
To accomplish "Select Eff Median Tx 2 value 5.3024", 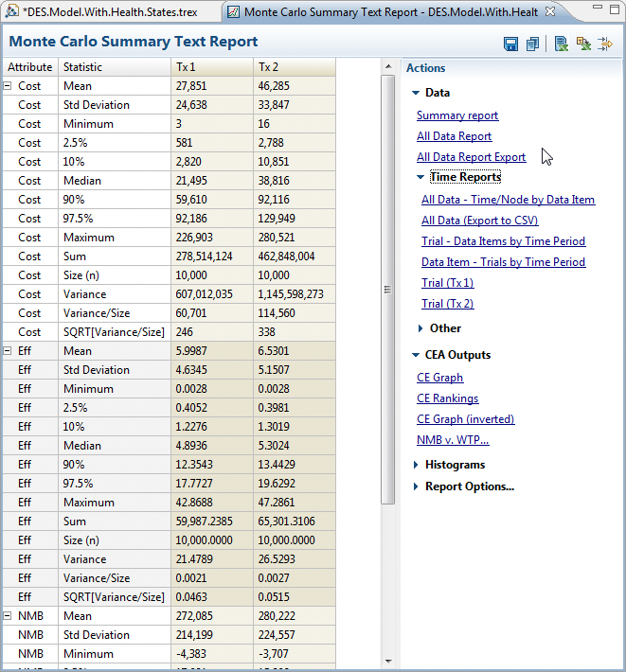I will coord(295,446).
